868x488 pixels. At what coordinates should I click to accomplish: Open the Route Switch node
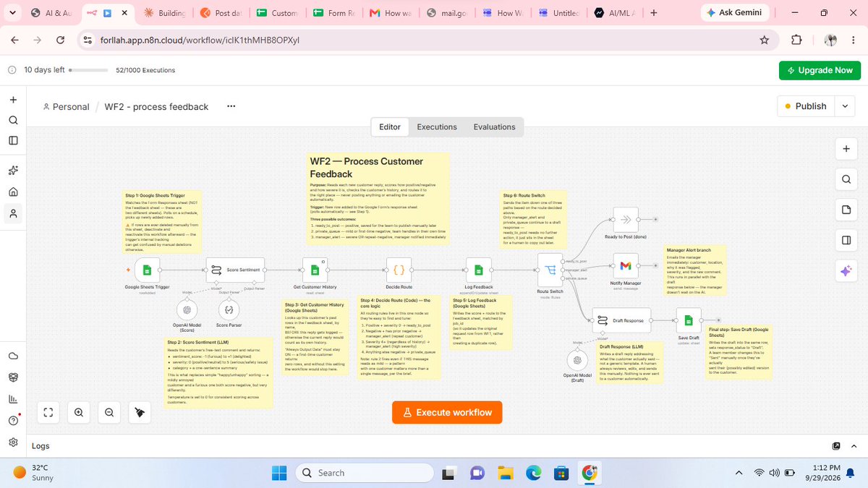(550, 270)
